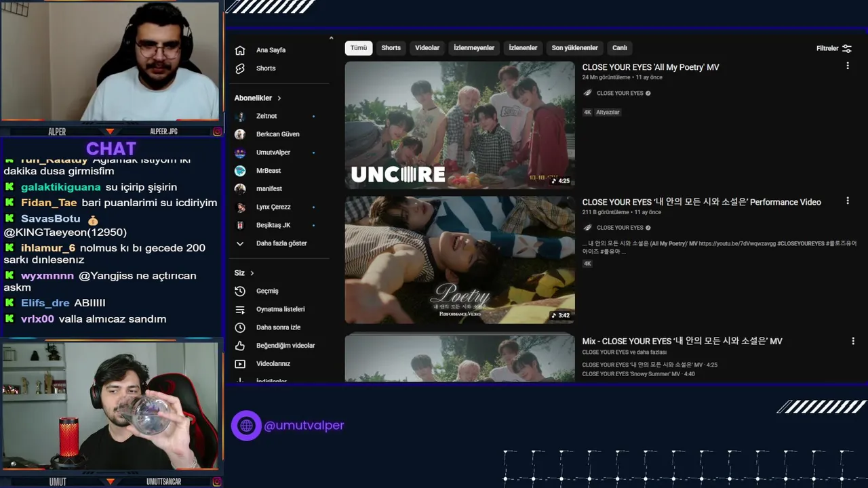Select the Son yüklenenler filter chip
Viewport: 868px width, 488px height.
[x=575, y=48]
